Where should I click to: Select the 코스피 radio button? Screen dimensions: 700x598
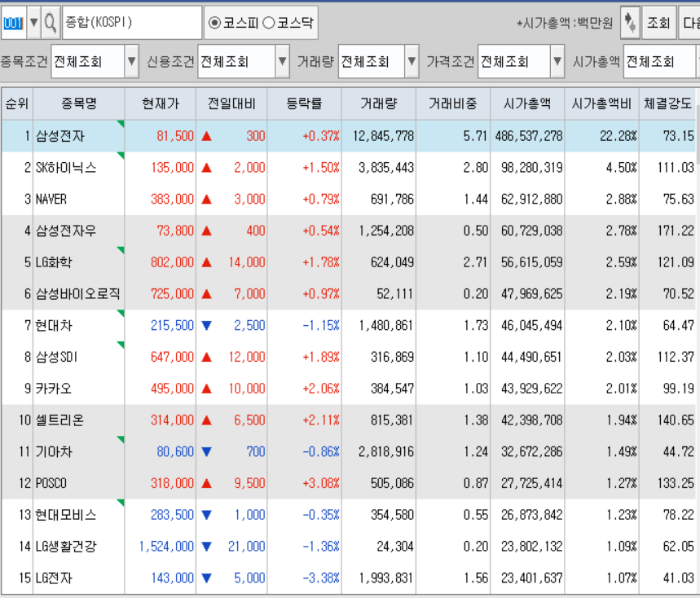215,24
